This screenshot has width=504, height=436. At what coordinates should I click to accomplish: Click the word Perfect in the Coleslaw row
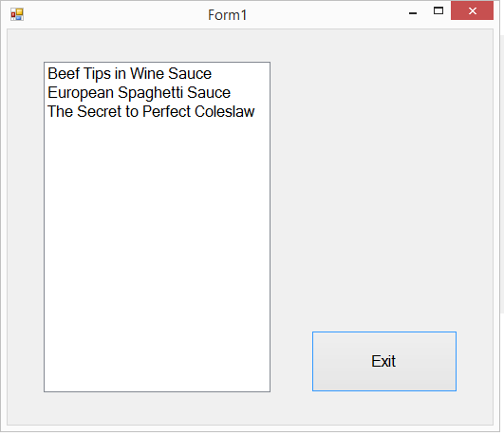(166, 111)
